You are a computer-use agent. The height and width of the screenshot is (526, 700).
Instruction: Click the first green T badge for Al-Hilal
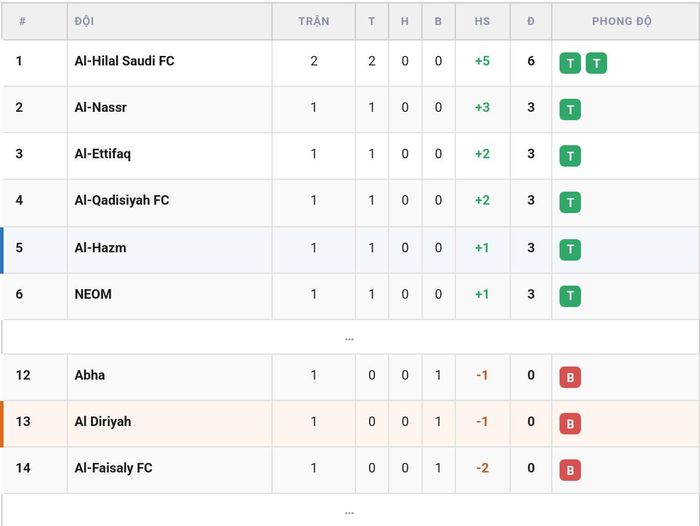[x=570, y=63]
